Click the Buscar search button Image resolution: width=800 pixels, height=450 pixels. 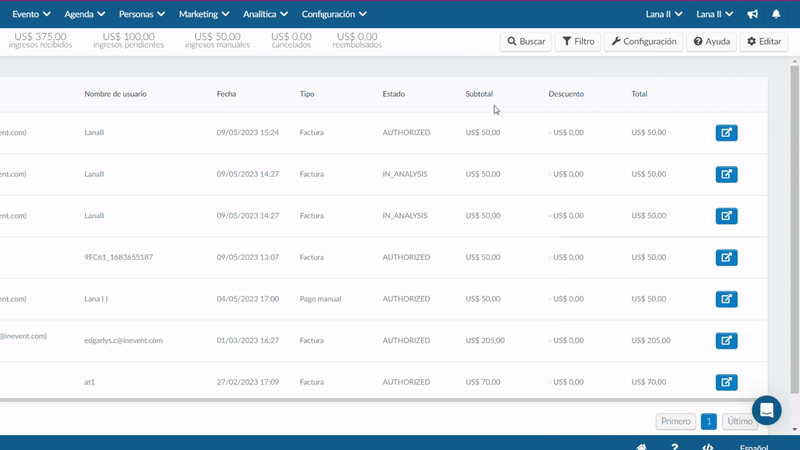[526, 42]
